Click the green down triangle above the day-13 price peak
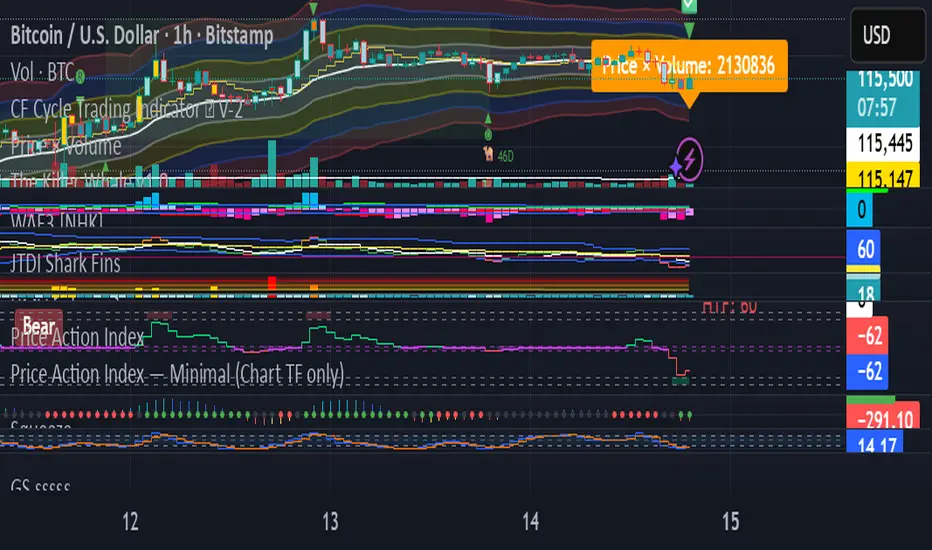 click(x=313, y=8)
